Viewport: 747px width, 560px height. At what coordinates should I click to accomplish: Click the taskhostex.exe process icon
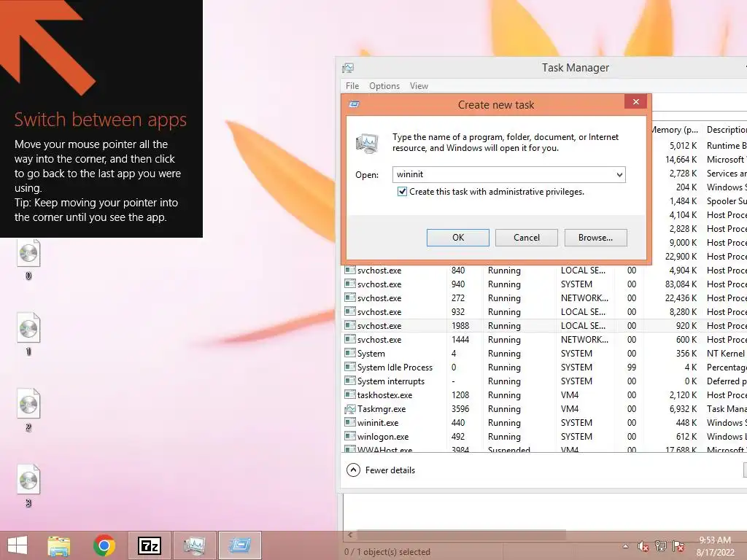tap(350, 394)
